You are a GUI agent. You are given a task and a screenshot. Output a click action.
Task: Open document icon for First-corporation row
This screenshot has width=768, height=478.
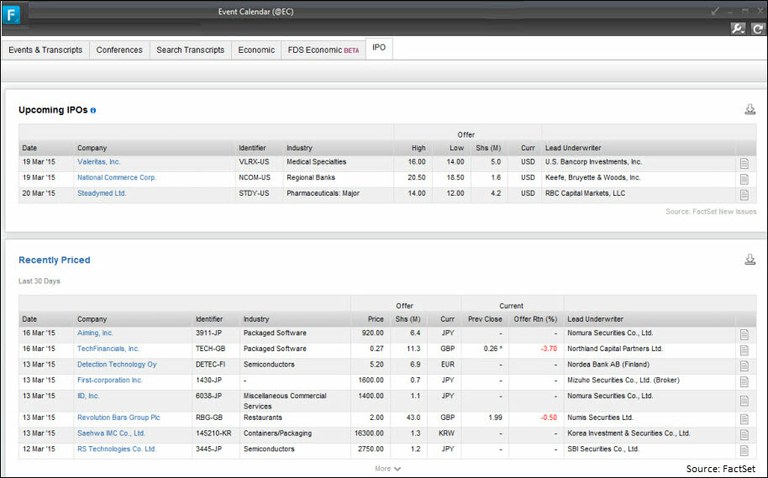[744, 382]
